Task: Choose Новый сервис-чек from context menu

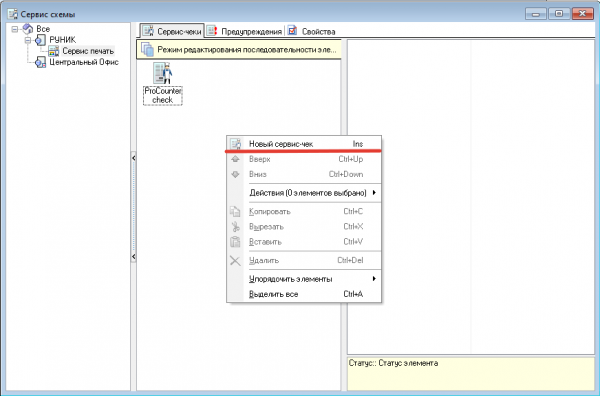Action: point(304,144)
